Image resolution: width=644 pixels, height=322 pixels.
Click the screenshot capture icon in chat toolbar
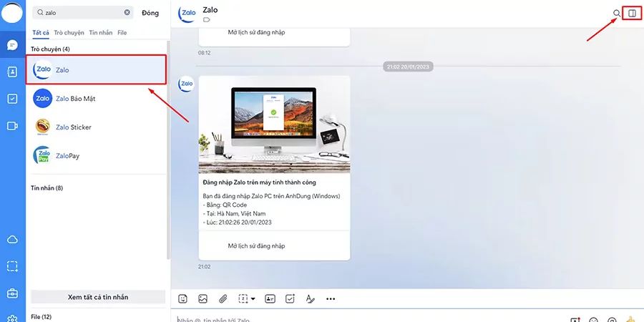tap(243, 299)
